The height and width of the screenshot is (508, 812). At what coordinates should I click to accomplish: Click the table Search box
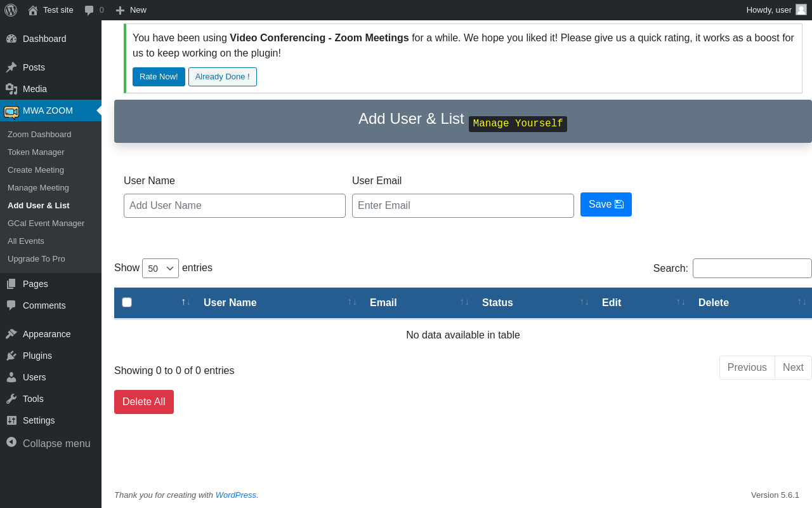tap(752, 268)
